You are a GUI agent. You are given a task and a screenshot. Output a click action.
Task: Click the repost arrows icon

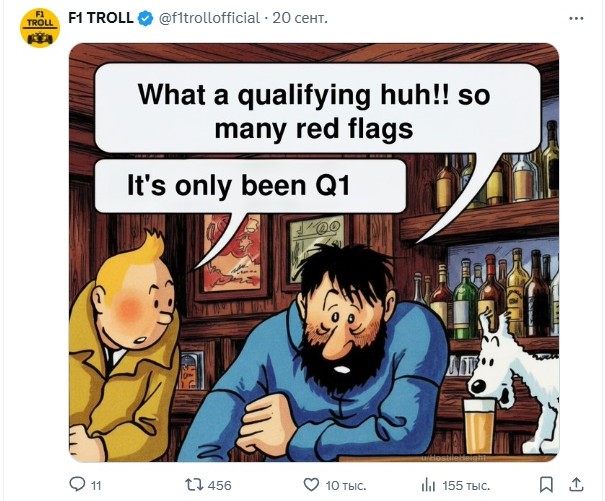pyautogui.click(x=193, y=484)
